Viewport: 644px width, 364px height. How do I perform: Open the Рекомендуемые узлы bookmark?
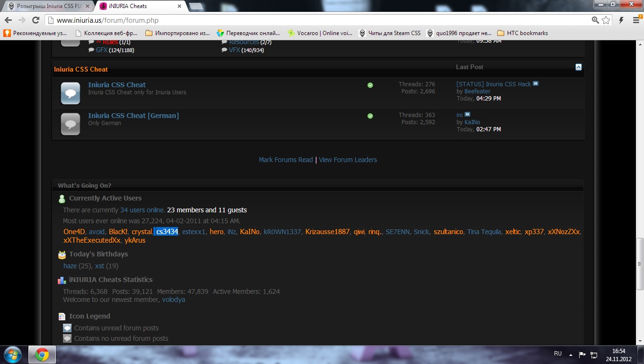(36, 33)
